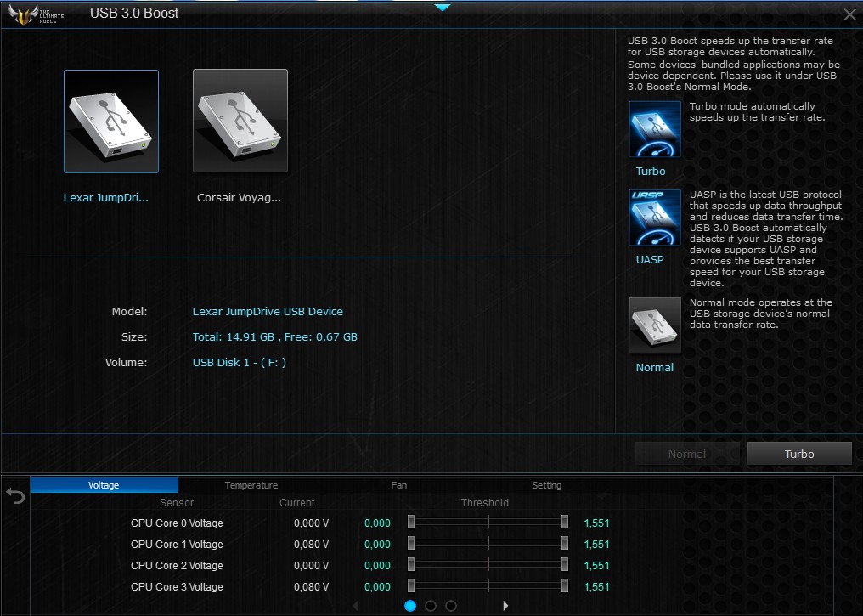The width and height of the screenshot is (863, 616).
Task: Click the Turbo button
Action: 799,454
